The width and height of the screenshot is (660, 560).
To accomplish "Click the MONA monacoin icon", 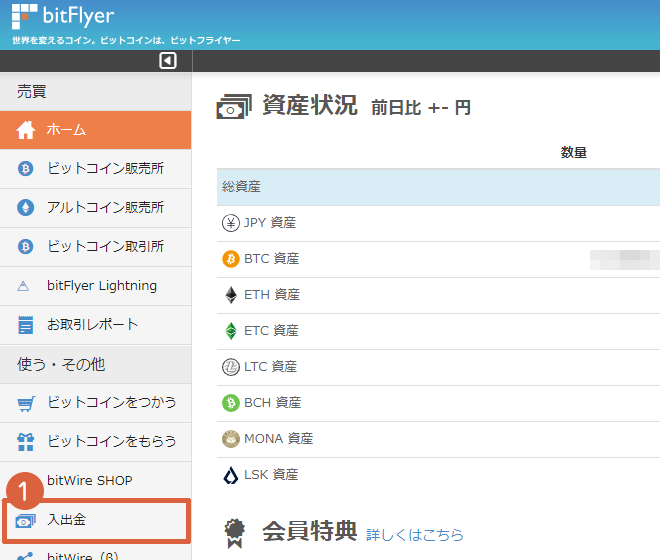I will 231,439.
